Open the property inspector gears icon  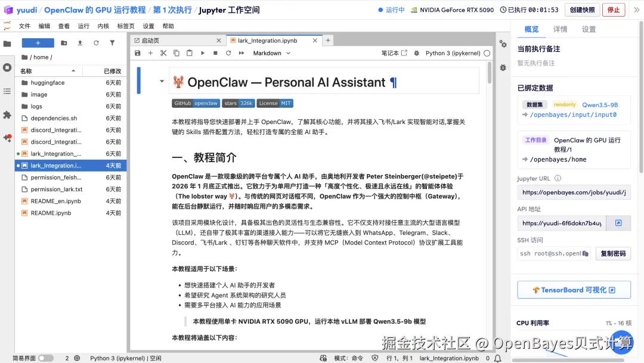(x=503, y=44)
